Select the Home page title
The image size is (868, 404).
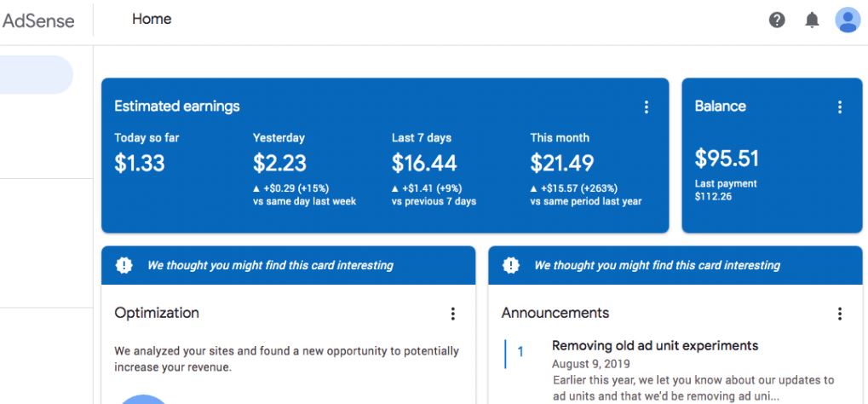(152, 19)
